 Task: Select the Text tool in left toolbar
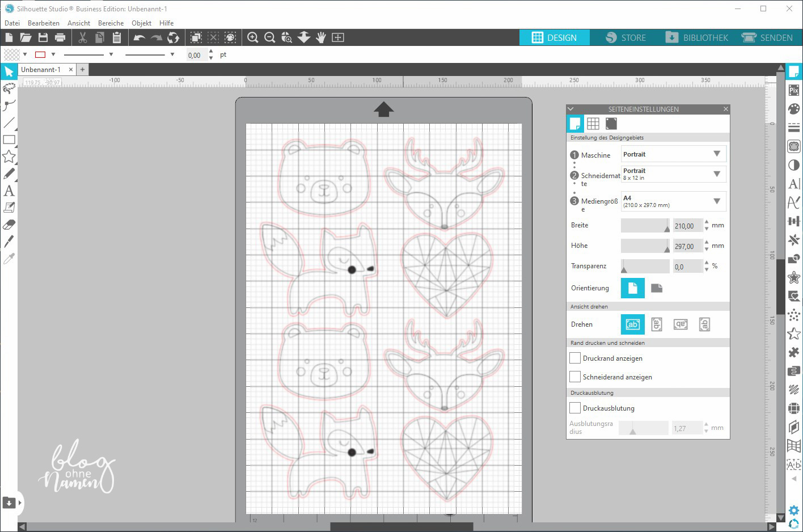click(x=9, y=191)
